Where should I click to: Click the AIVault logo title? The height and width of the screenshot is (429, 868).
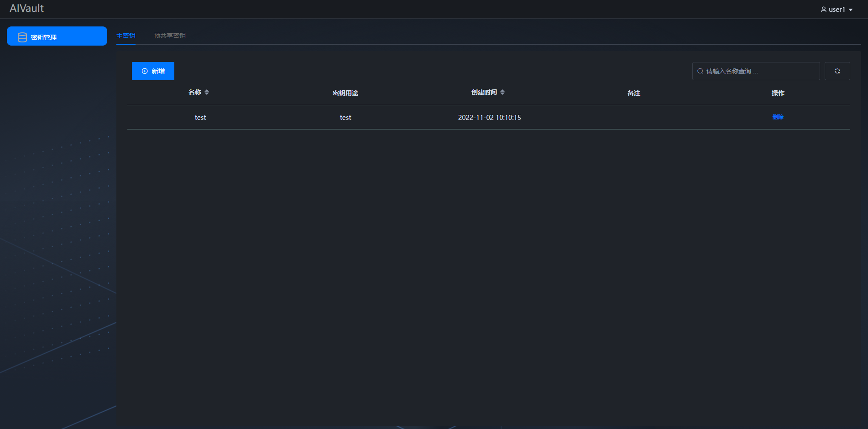point(27,8)
